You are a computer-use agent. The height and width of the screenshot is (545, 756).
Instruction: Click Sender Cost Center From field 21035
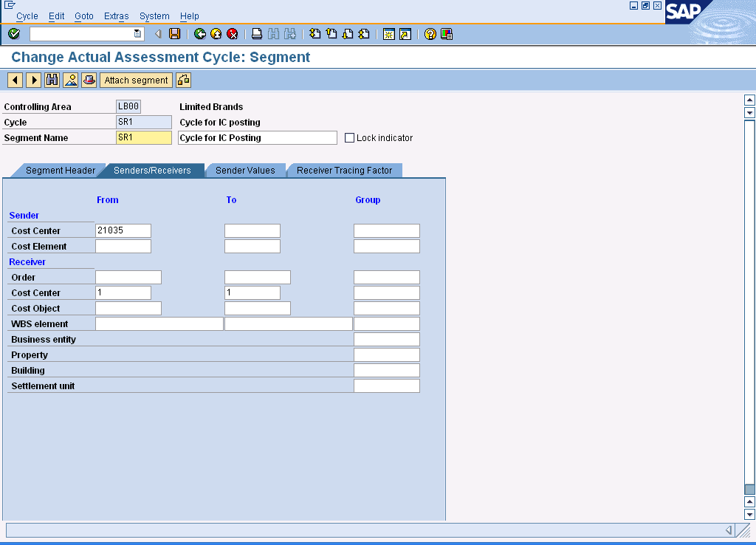[123, 230]
